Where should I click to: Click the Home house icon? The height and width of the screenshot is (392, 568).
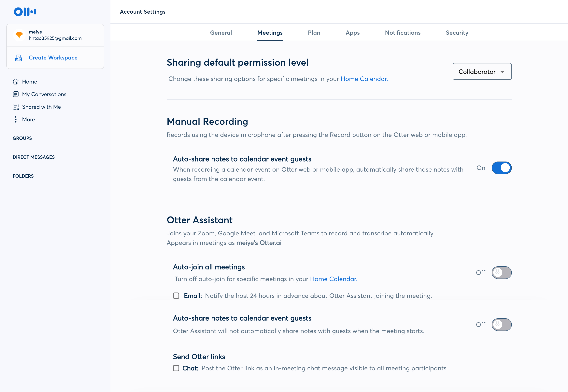click(x=16, y=82)
